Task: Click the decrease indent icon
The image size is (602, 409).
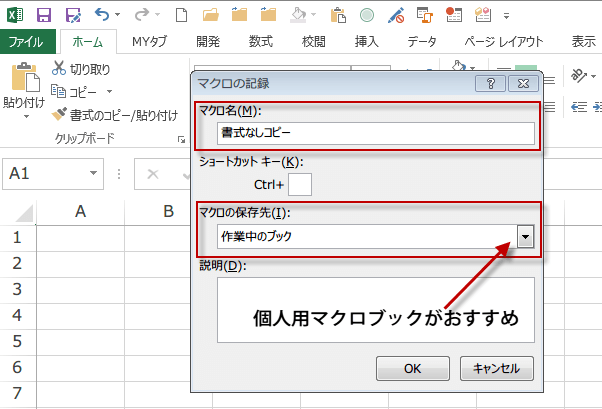Action: [x=579, y=107]
